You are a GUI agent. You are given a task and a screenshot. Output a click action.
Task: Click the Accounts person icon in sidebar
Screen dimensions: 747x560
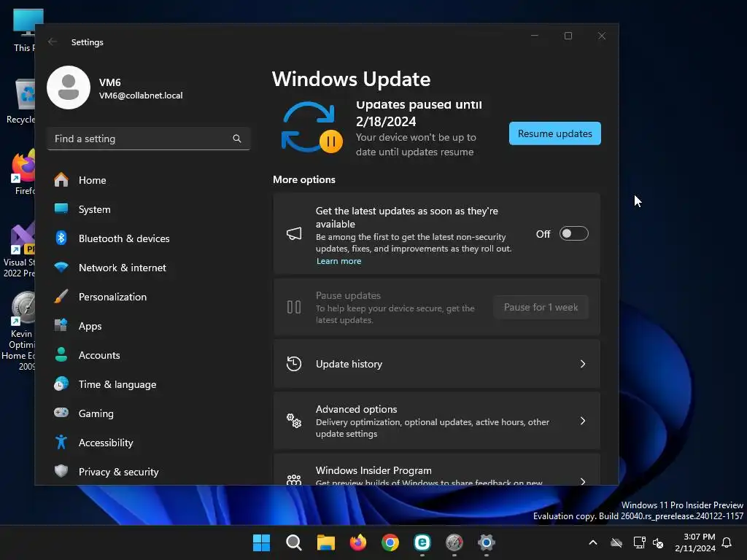point(61,355)
